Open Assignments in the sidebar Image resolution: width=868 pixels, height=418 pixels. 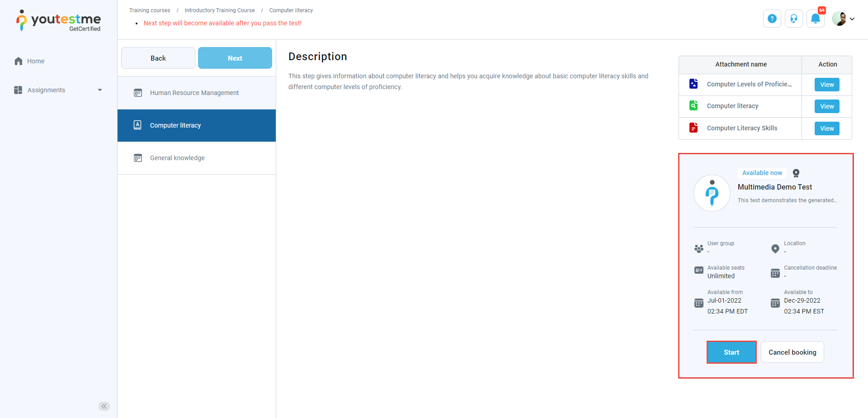pyautogui.click(x=46, y=90)
